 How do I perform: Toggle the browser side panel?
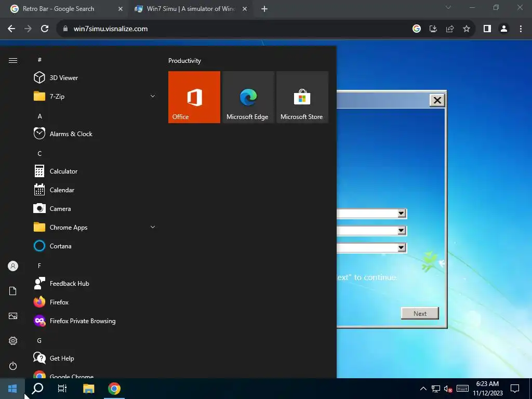click(x=487, y=29)
